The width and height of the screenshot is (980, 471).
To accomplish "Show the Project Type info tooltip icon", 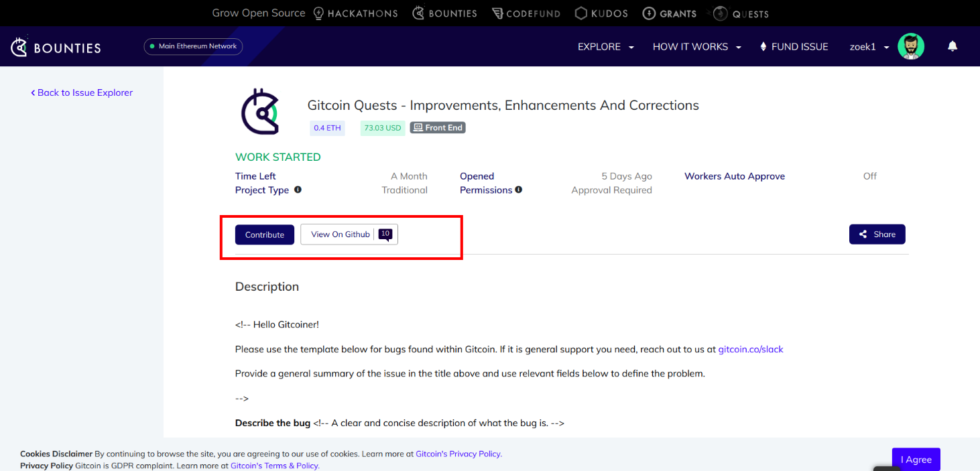I will 298,190.
